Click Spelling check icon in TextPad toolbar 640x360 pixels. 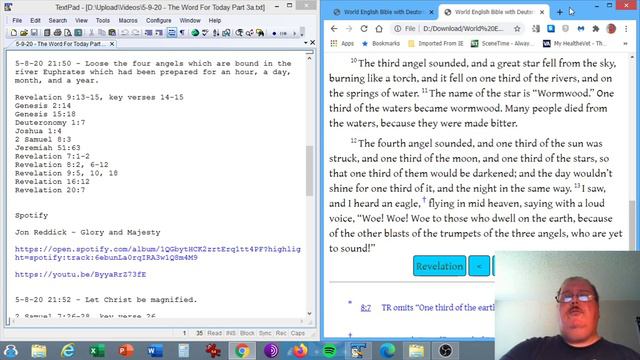[205, 33]
